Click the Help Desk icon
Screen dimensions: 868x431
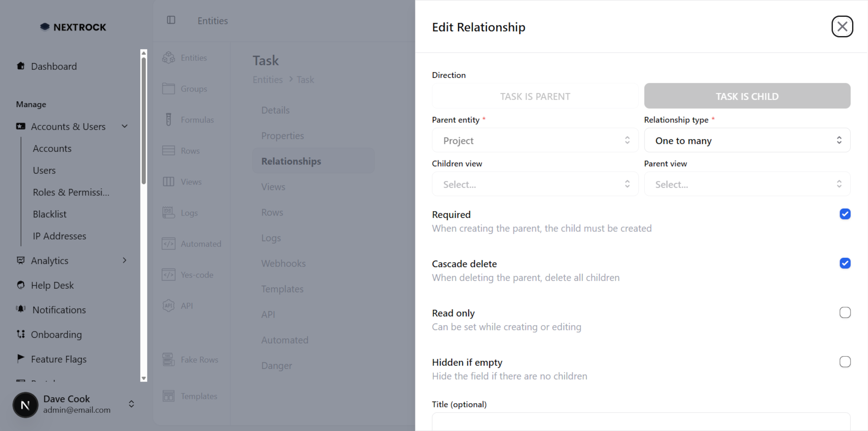(21, 285)
